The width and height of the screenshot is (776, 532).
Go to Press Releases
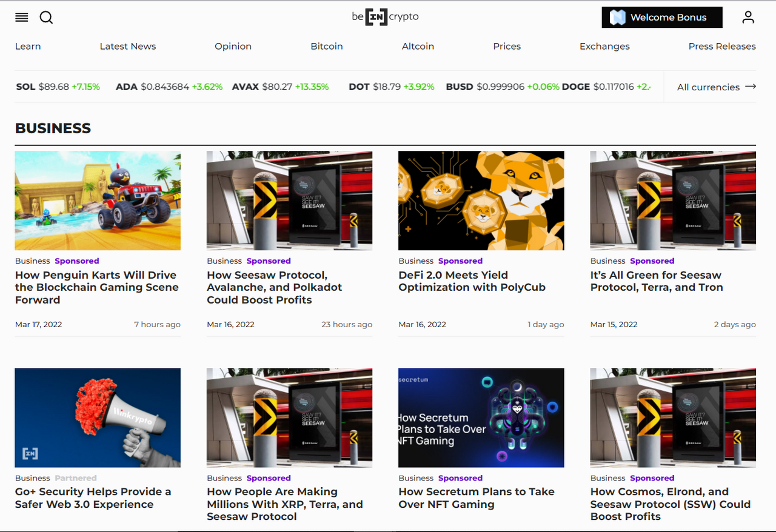tap(722, 46)
